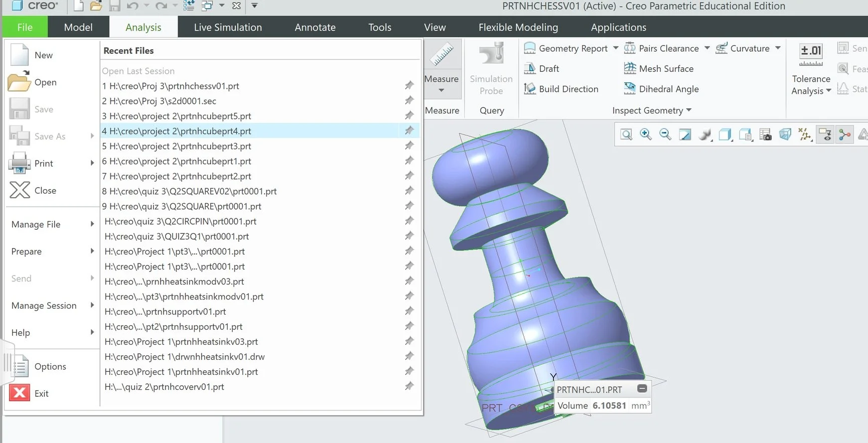Collapse the PRTNHC...01.PRT measurement panel
Viewport: 868px width, 443px height.
tap(642, 389)
